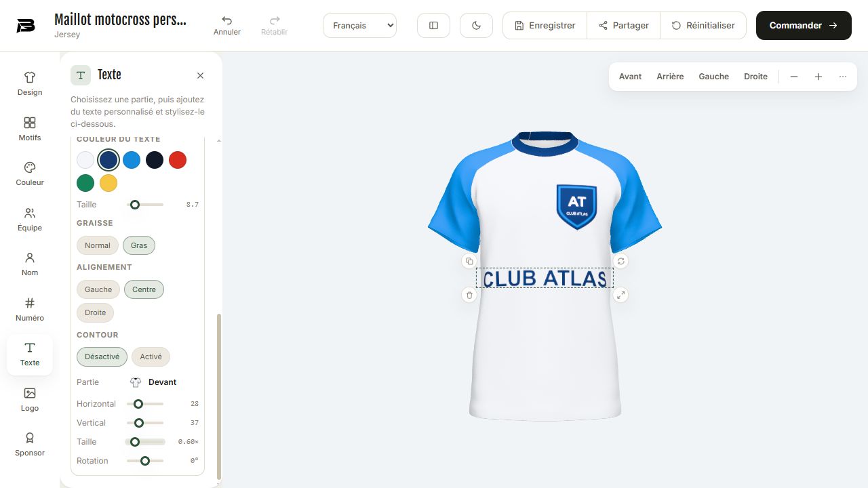The height and width of the screenshot is (488, 868).
Task: Delete the selected text with trash icon
Action: pos(469,295)
